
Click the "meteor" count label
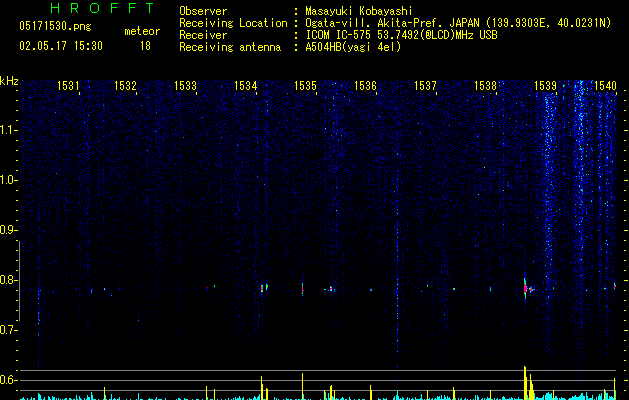click(x=142, y=31)
